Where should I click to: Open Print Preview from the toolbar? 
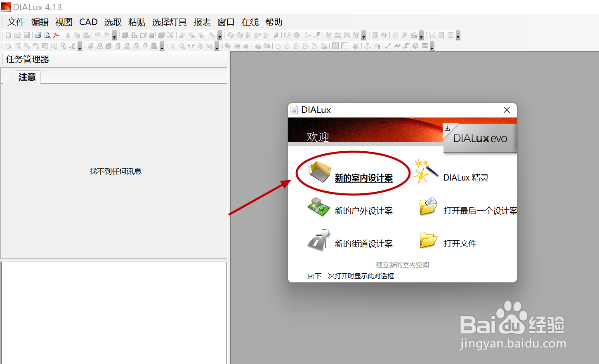click(x=47, y=35)
